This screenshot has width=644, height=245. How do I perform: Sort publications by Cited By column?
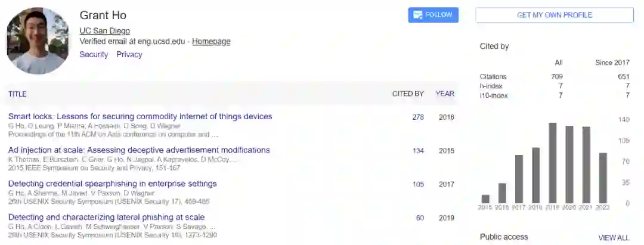(408, 94)
